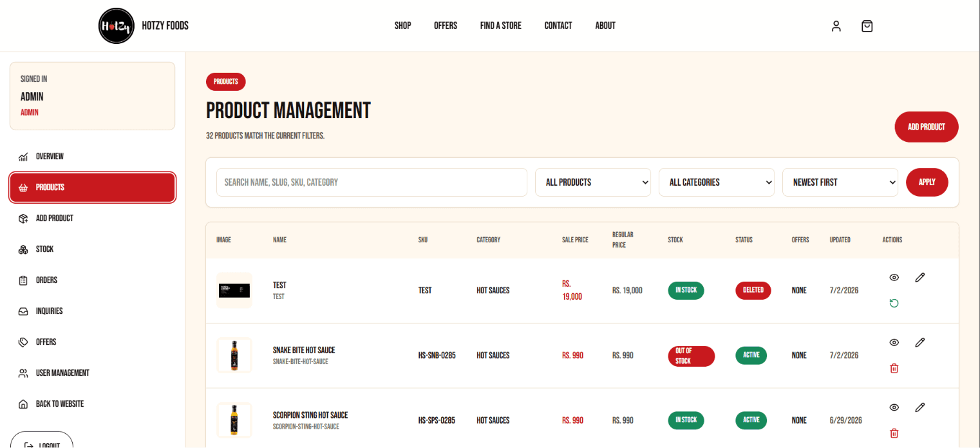Open Add Product sidebar item

(x=92, y=219)
